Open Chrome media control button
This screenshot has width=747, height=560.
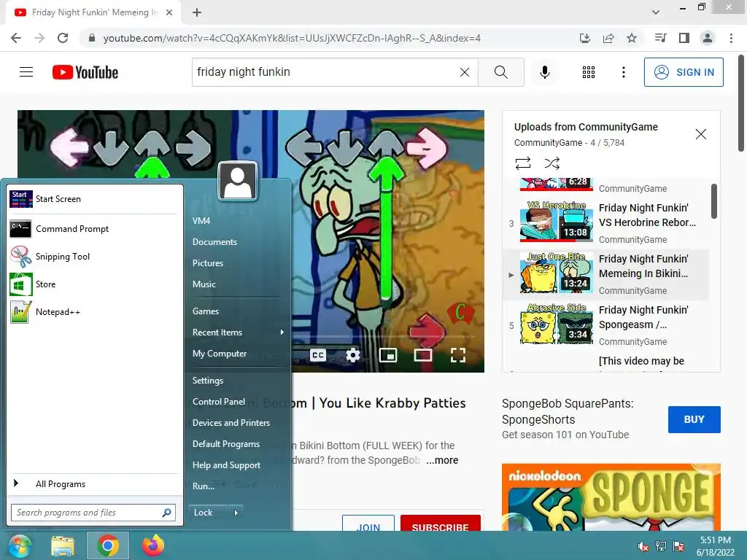click(660, 38)
